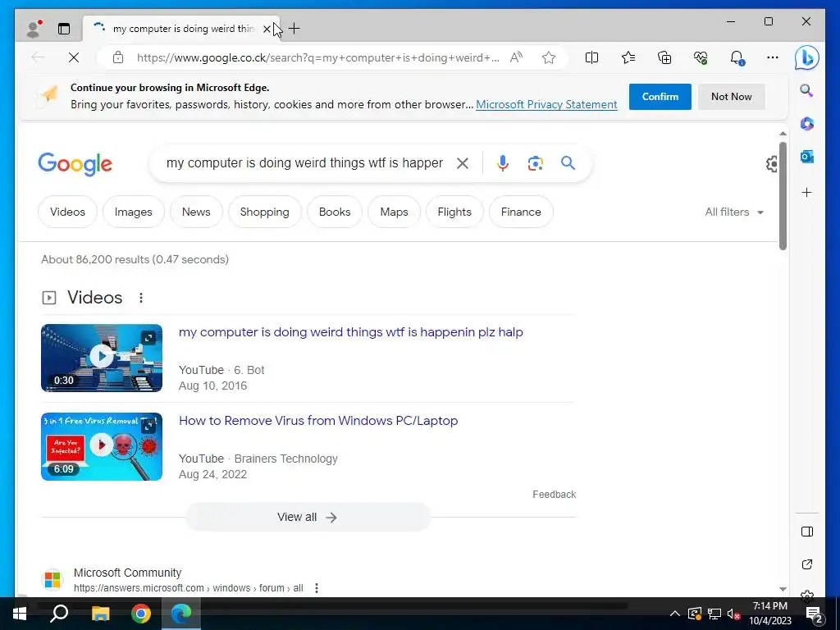This screenshot has width=840, height=630.
Task: Click inside the Google search box
Action: (x=304, y=163)
